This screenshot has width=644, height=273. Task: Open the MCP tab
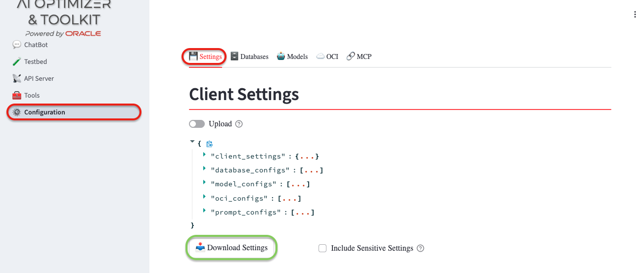click(359, 56)
